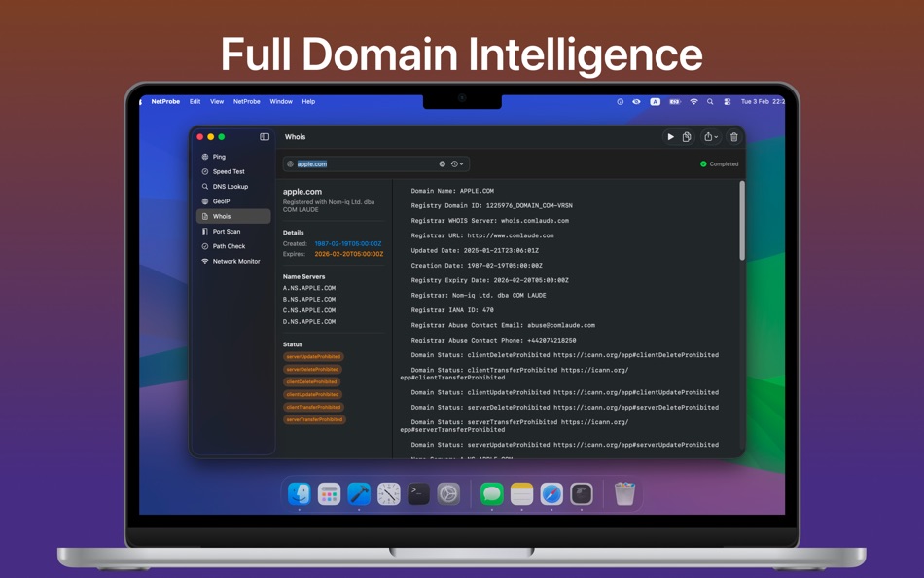
Task: Click the Completed status indicator
Action: click(720, 163)
